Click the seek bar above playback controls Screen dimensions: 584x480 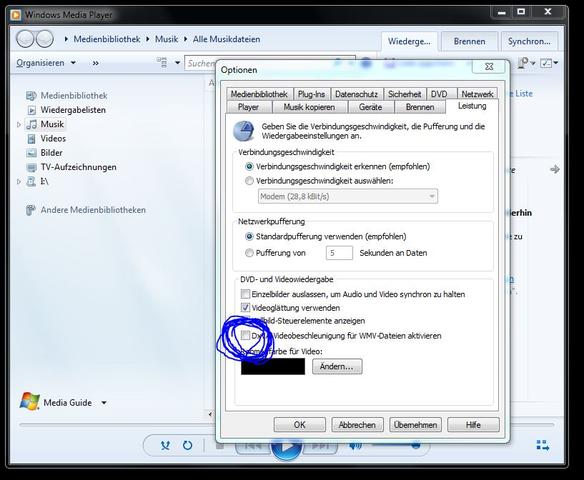click(117, 424)
